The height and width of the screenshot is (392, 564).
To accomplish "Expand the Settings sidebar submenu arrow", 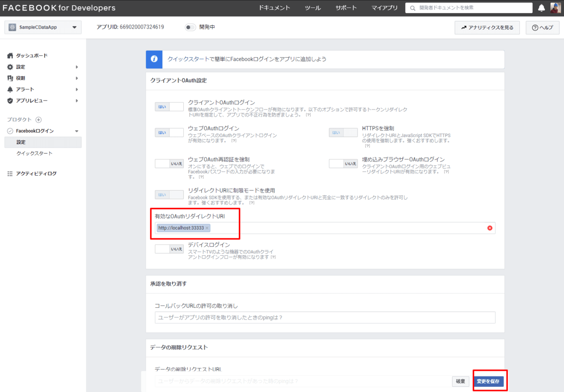I will click(77, 67).
